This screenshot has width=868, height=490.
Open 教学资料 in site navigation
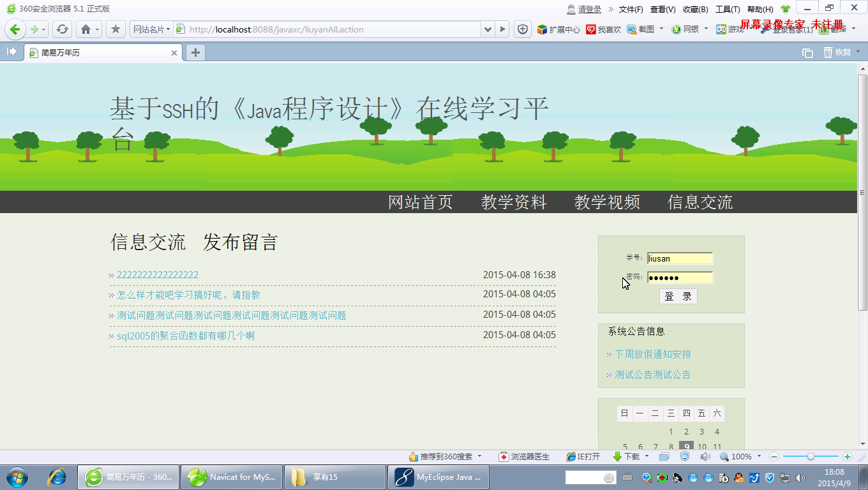pos(514,202)
